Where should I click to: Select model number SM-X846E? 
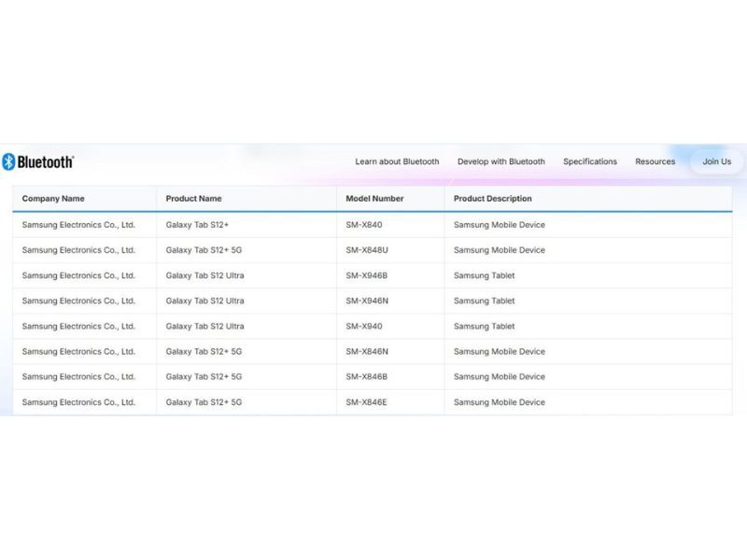tap(366, 402)
